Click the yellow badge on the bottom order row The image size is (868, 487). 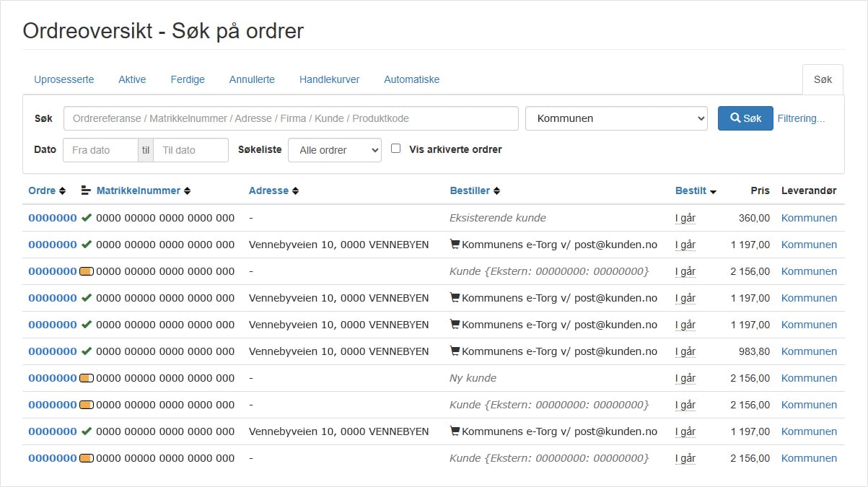88,457
